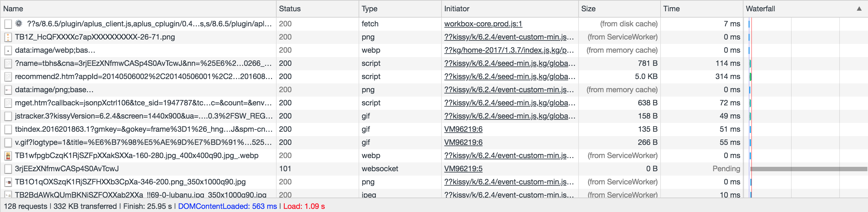868x212 pixels.
Task: Click the script file icon beside recommend2.htm
Action: tap(8, 77)
